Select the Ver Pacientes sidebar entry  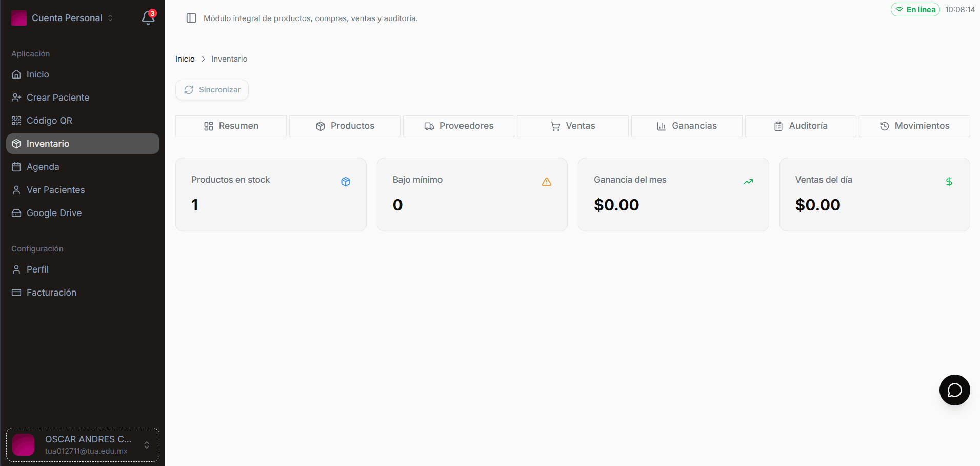55,189
